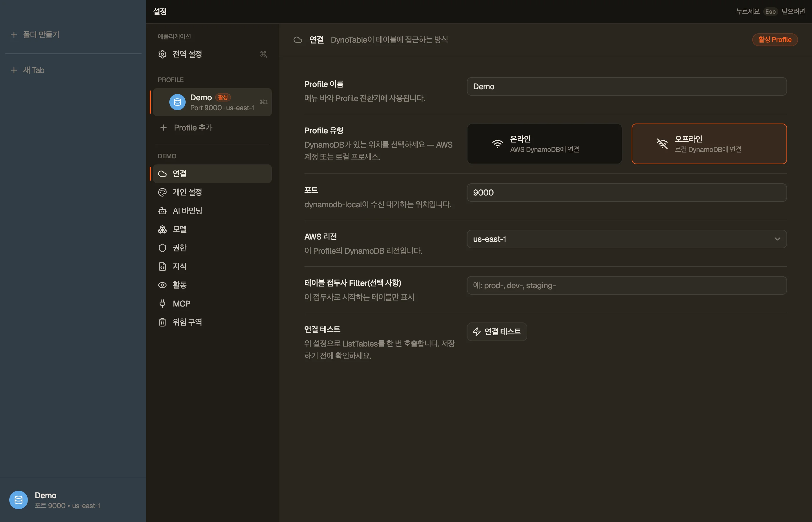Click the 포트 field showing 9000
Screen dimensions: 812x522
click(x=627, y=193)
